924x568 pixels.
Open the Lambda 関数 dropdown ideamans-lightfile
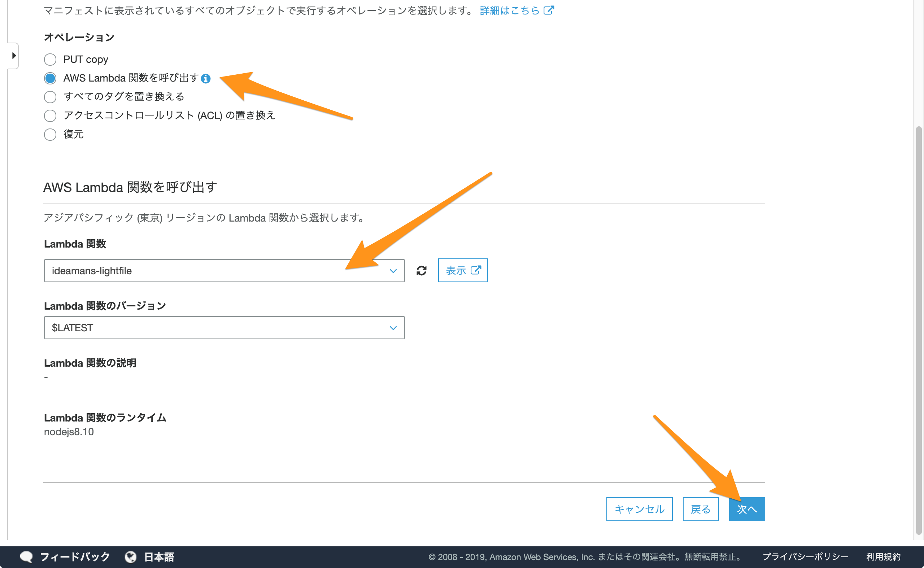pyautogui.click(x=225, y=271)
